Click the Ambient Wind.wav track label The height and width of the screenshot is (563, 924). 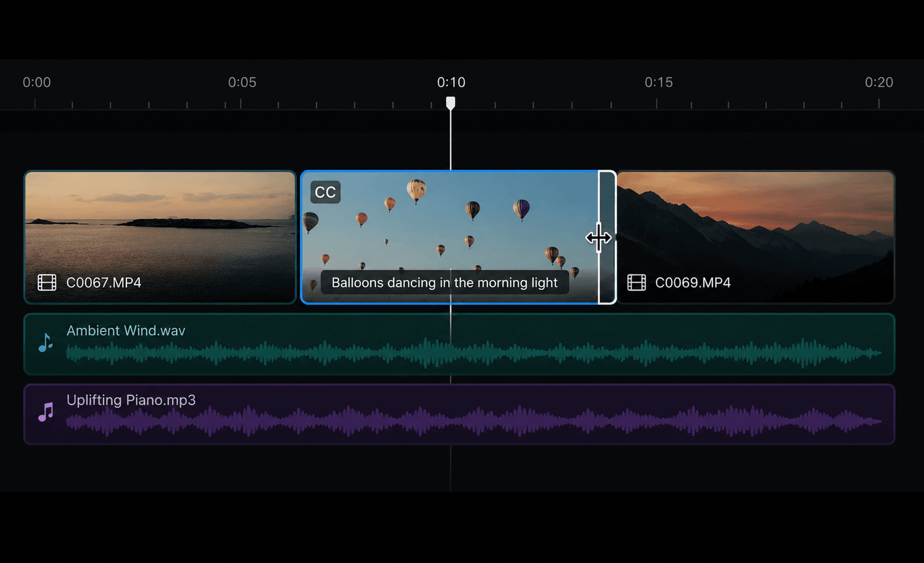click(x=126, y=330)
